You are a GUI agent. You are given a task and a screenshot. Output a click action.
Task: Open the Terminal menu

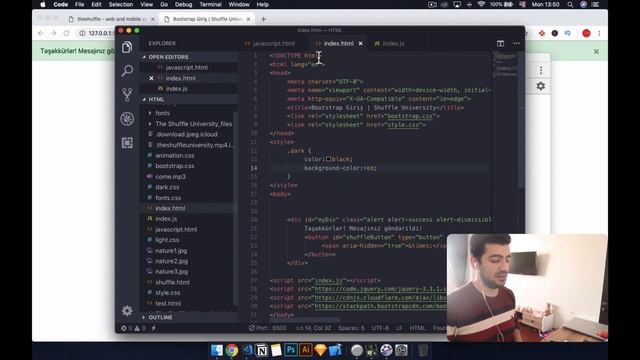click(210, 4)
